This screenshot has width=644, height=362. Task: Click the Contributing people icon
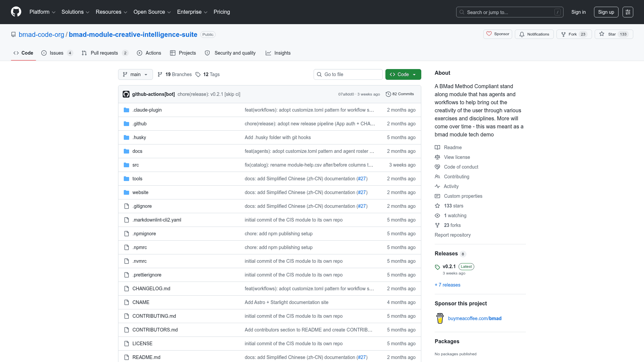coord(437,177)
